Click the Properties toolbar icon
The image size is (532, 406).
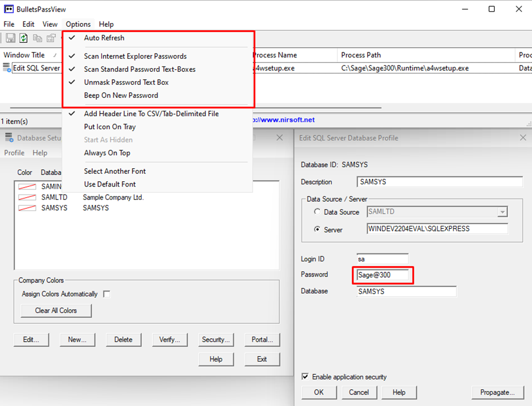click(51, 38)
